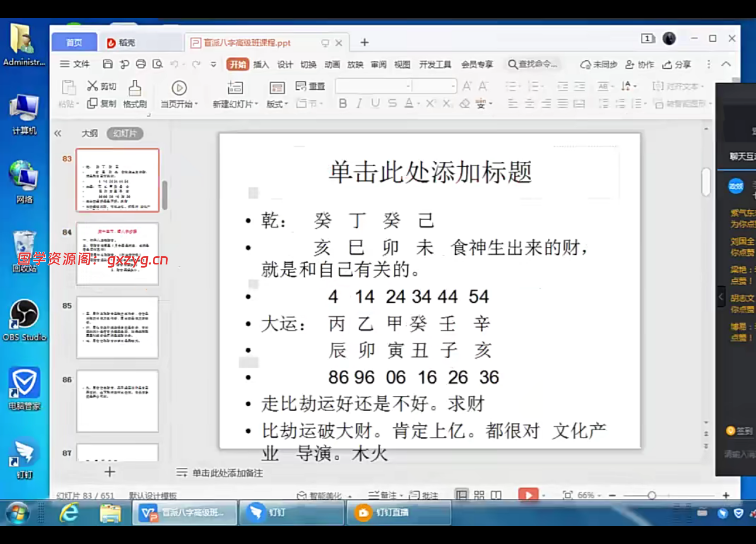Screen dimensions: 756x544
Task: Open the 开发工具 developer tools tab
Action: pos(435,64)
